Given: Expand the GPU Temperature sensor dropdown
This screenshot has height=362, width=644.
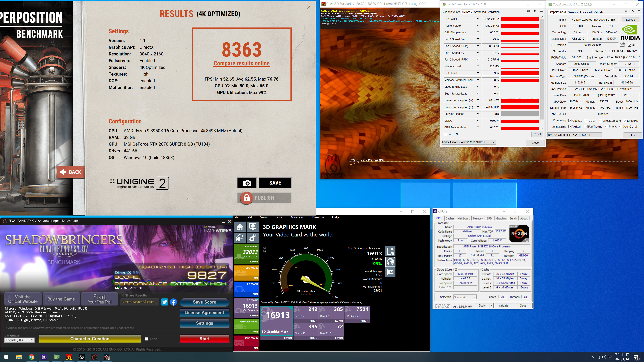Looking at the screenshot, I should coord(478,32).
